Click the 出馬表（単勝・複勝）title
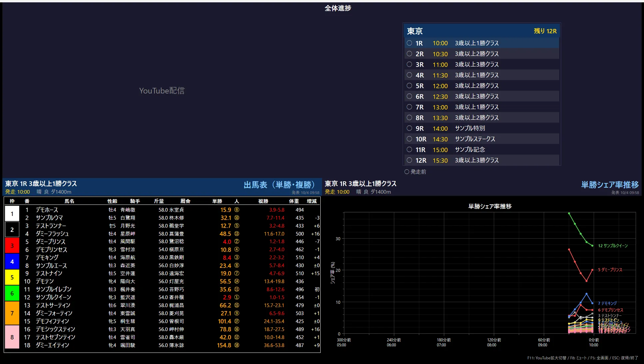This screenshot has width=644, height=364. [279, 185]
